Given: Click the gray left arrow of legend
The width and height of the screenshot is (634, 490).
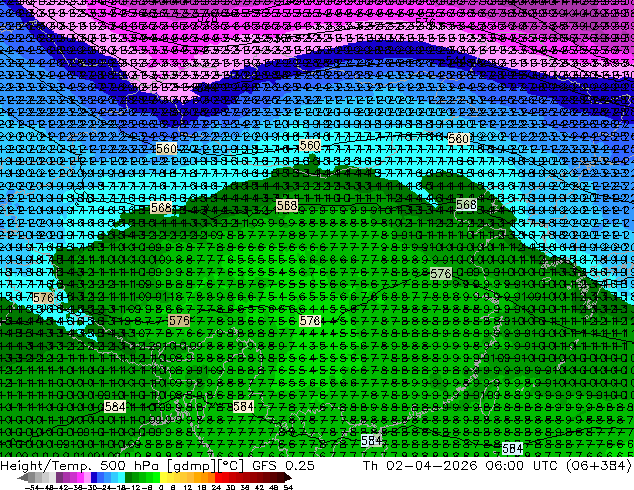Looking at the screenshot, I should pyautogui.click(x=23, y=478).
